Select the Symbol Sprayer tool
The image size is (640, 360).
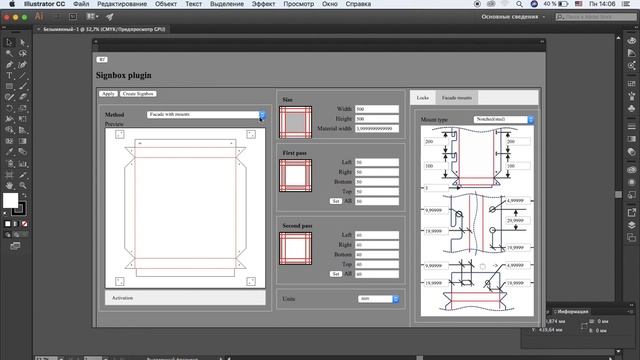point(9,164)
